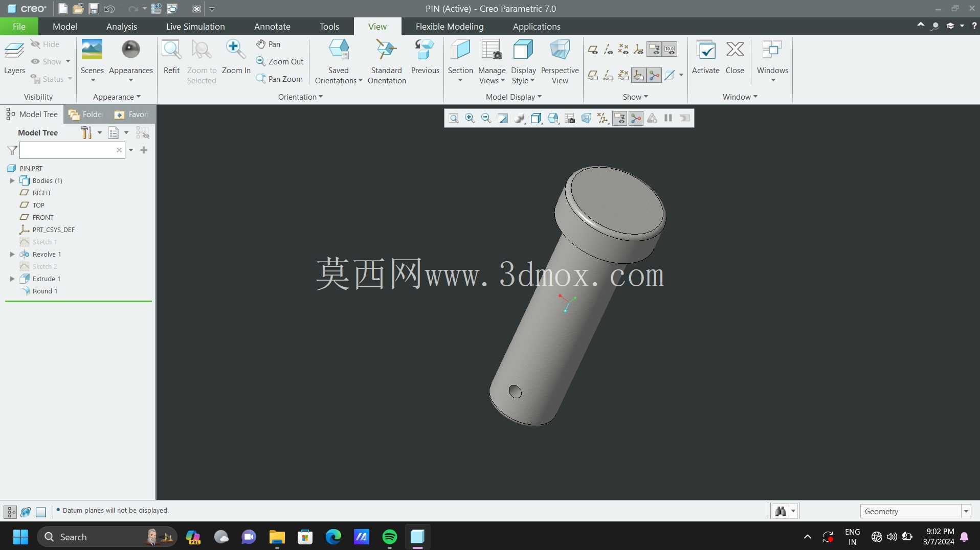The height and width of the screenshot is (550, 980).
Task: Undo the last action
Action: pyautogui.click(x=109, y=9)
